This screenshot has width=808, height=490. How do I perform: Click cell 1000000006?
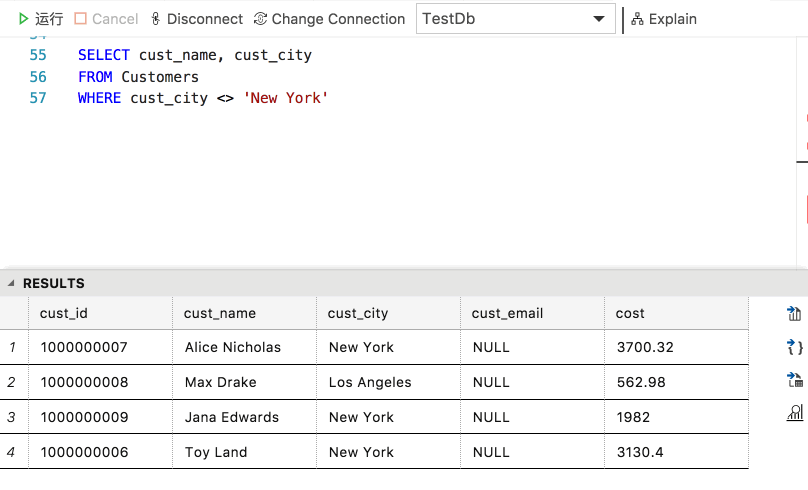point(100,452)
